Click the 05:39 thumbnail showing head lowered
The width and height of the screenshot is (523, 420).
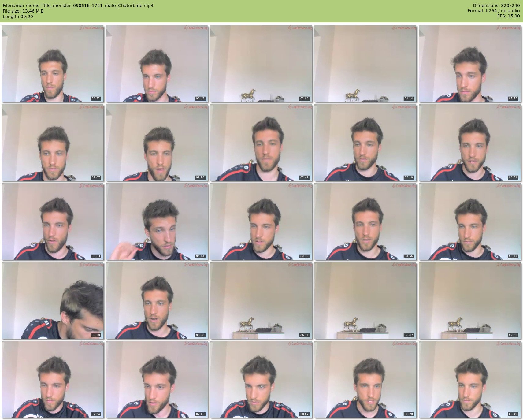[x=53, y=300]
